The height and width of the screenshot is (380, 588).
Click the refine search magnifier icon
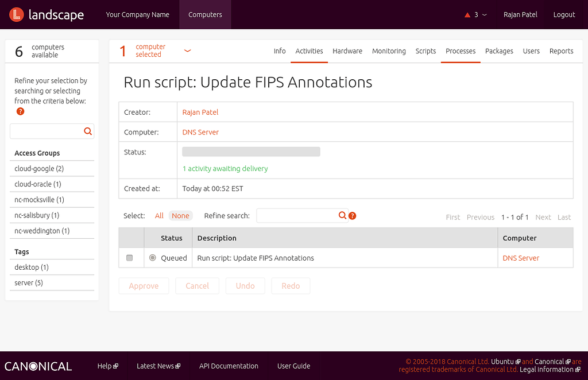pos(342,215)
